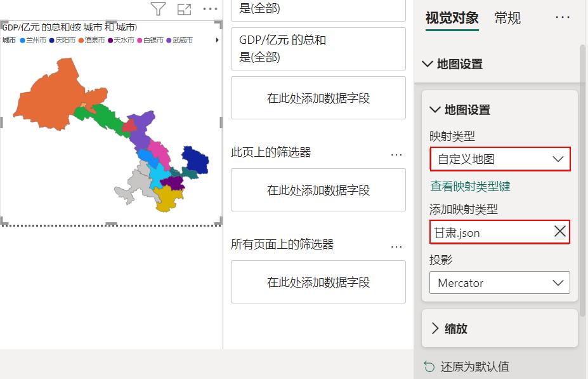Switch to the 常规 tab
The width and height of the screenshot is (588, 379).
coord(507,18)
